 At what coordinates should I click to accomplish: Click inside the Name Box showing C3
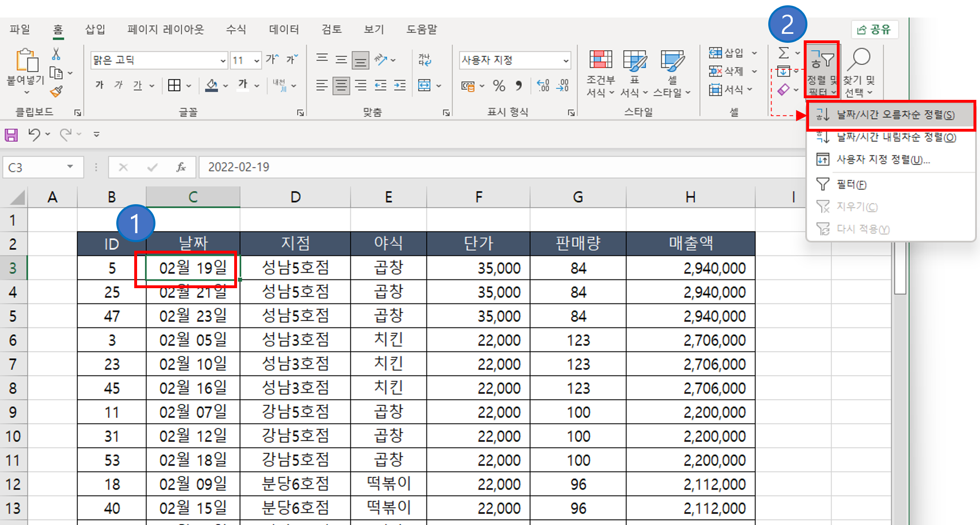(37, 167)
